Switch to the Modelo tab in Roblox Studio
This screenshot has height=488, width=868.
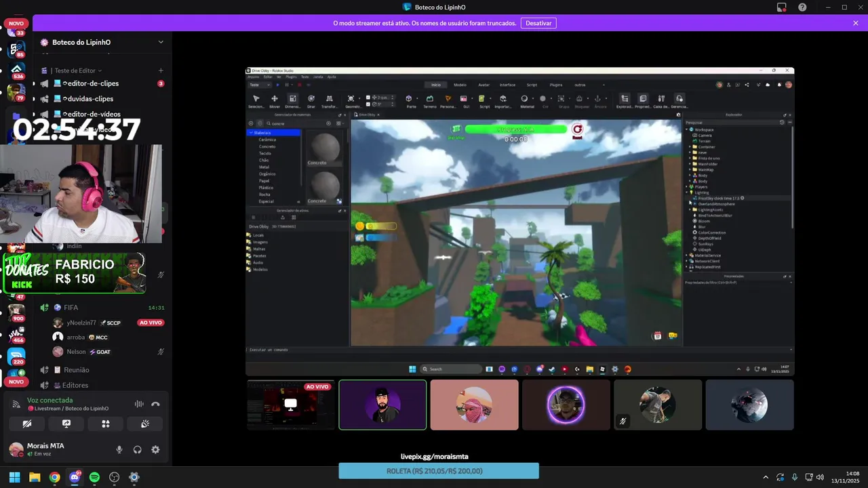pyautogui.click(x=460, y=85)
